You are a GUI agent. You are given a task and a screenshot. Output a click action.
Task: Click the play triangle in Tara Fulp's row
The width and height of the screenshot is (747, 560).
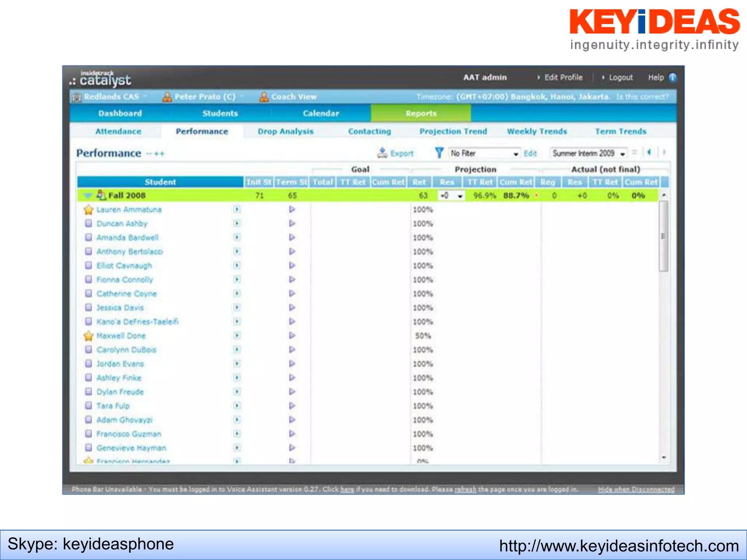(292, 405)
